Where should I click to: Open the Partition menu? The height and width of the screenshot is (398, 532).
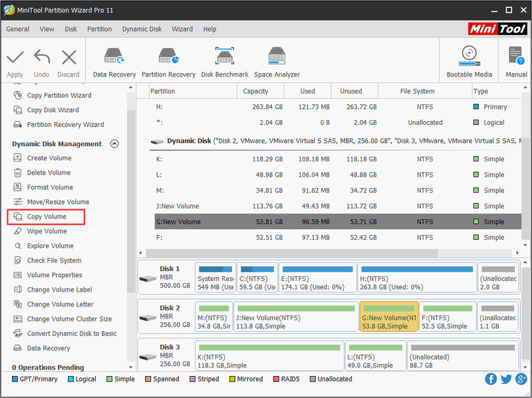point(99,29)
